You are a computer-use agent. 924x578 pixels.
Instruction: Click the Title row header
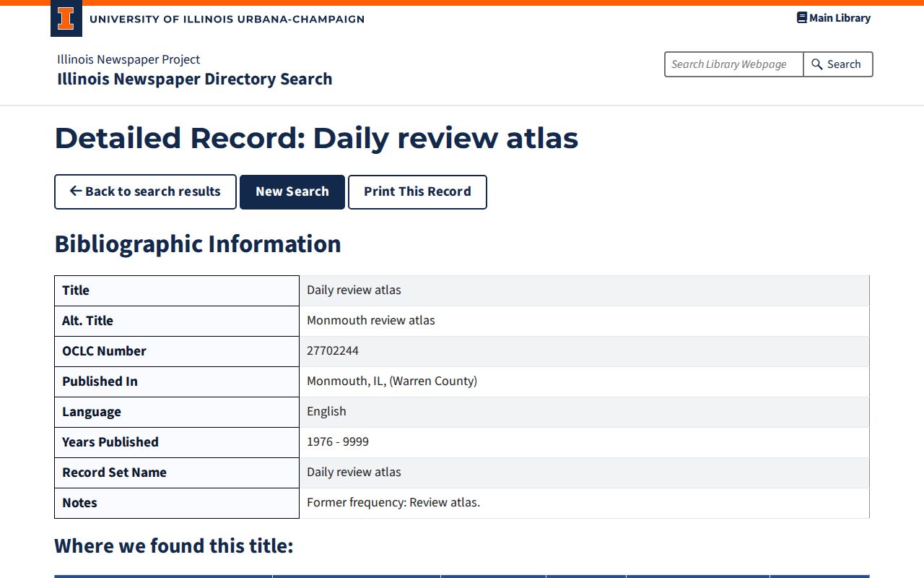point(177,290)
